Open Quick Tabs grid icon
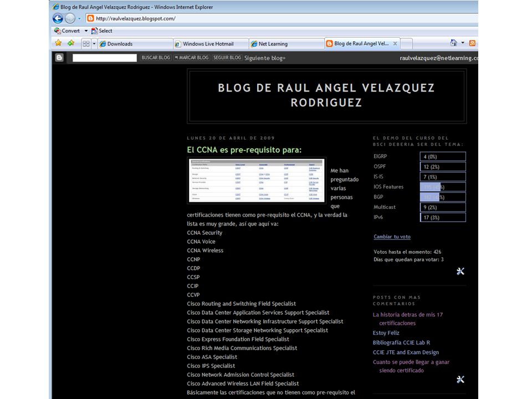The image size is (532, 399). coord(86,44)
